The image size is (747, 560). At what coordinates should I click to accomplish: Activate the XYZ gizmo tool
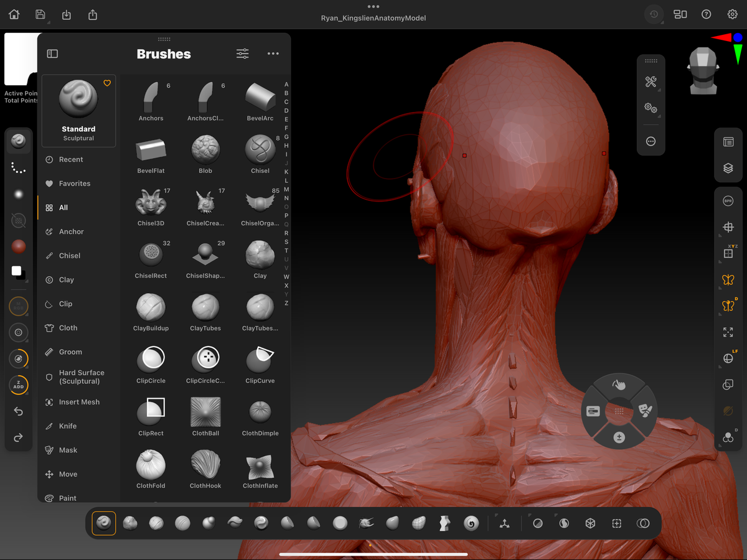tap(728, 253)
